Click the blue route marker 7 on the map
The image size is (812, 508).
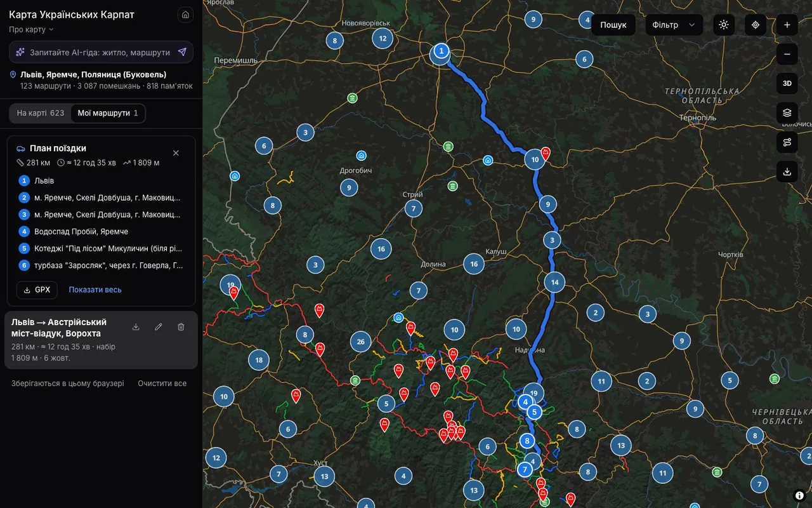pyautogui.click(x=525, y=469)
